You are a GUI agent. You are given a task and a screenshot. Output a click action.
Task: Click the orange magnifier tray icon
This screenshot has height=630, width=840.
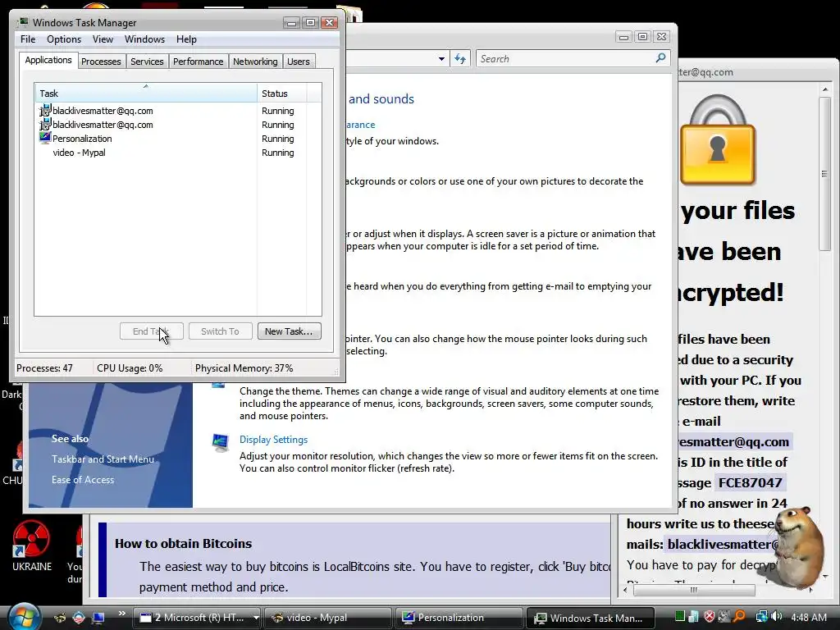(x=739, y=617)
